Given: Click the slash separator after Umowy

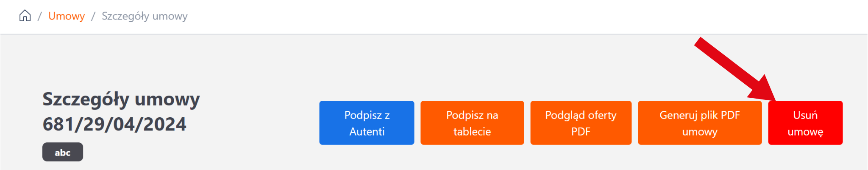Looking at the screenshot, I should [x=93, y=16].
